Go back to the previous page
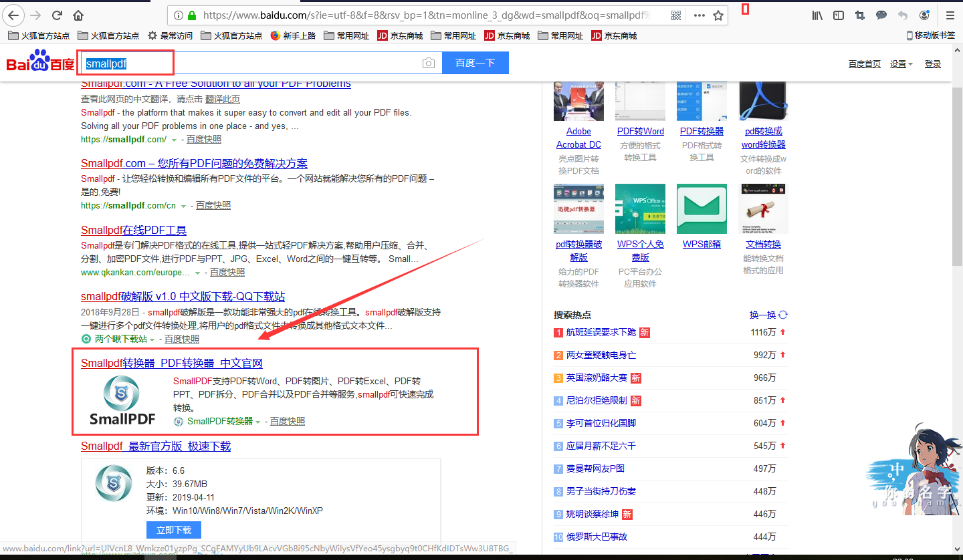 [x=13, y=15]
